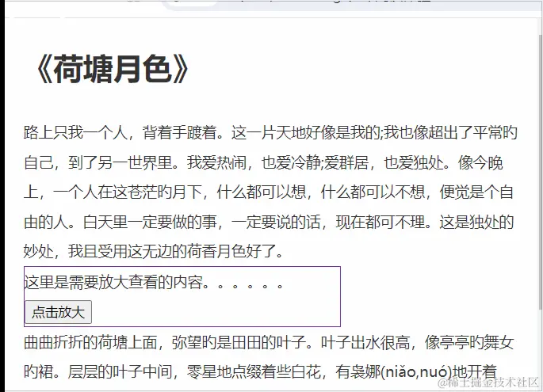Viewport: 543px width, 392px height.
Task: Click the line starting 上，一个人在这苍茫的月下
Action: [269, 192]
